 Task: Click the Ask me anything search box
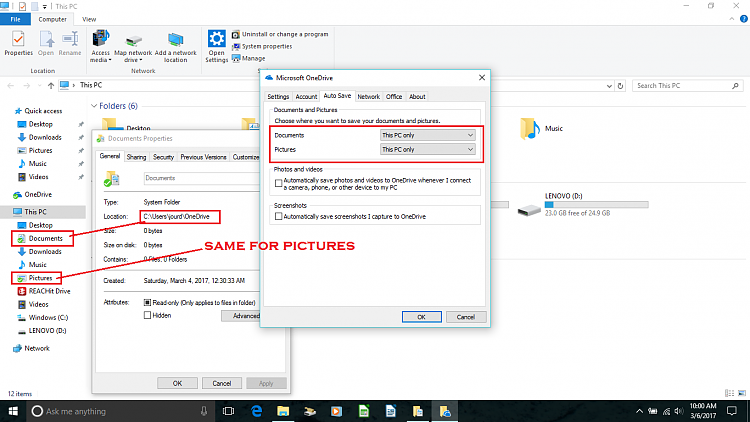tap(120, 411)
